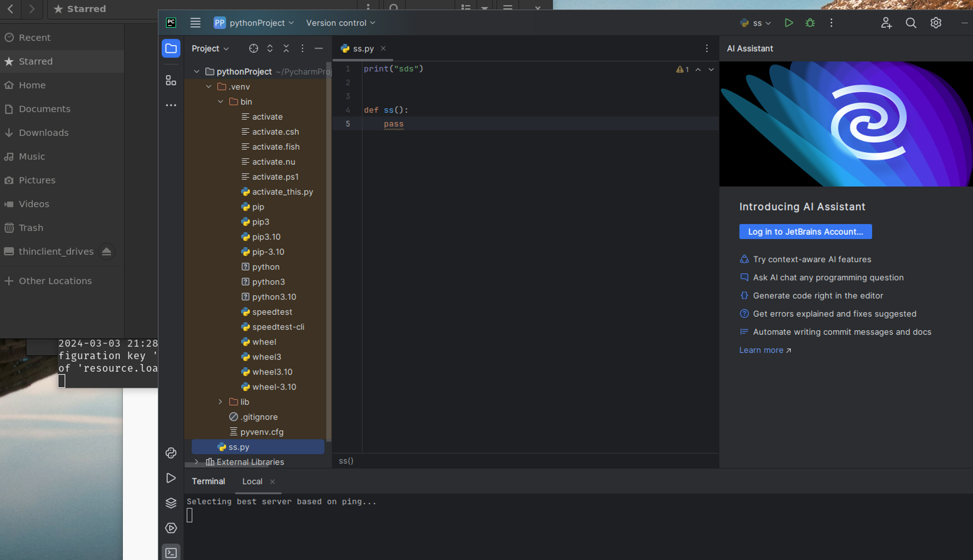
Task: Select the Local terminal tab
Action: point(252,481)
